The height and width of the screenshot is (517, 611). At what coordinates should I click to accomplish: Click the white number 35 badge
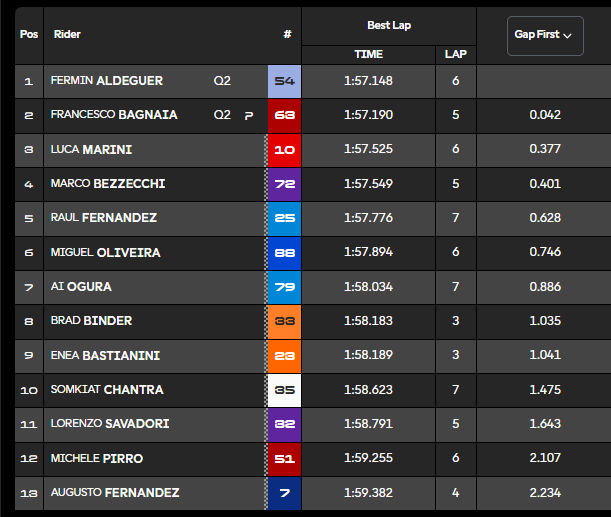click(284, 390)
